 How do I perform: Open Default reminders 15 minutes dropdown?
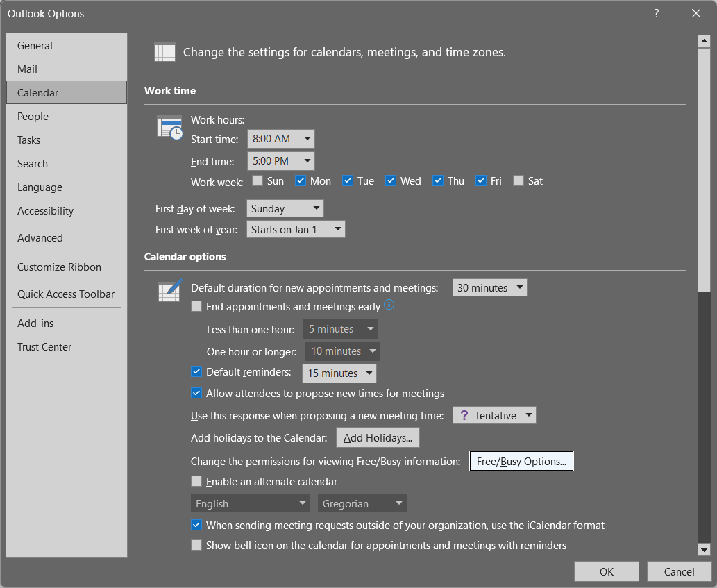[x=339, y=373]
